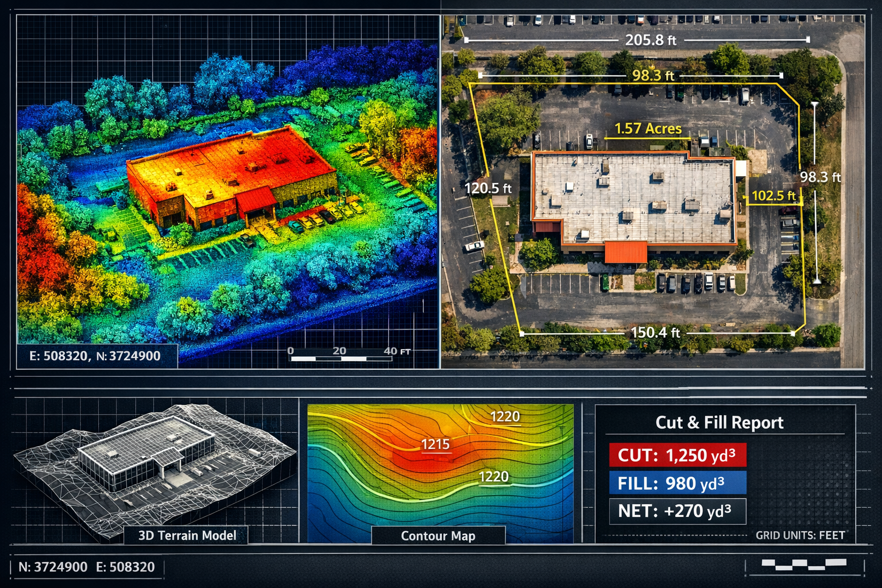Switch to the Contour Map tab

(x=438, y=536)
